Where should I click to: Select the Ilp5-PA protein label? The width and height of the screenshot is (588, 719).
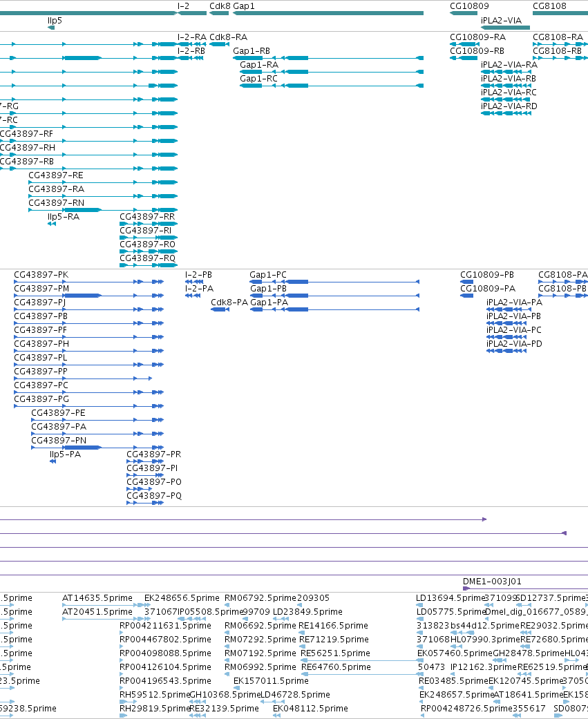[x=65, y=454]
